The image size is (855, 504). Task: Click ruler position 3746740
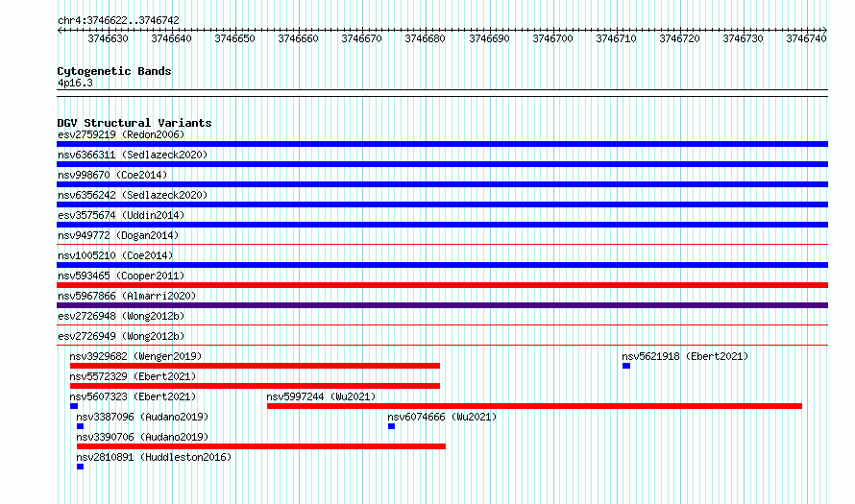click(806, 38)
